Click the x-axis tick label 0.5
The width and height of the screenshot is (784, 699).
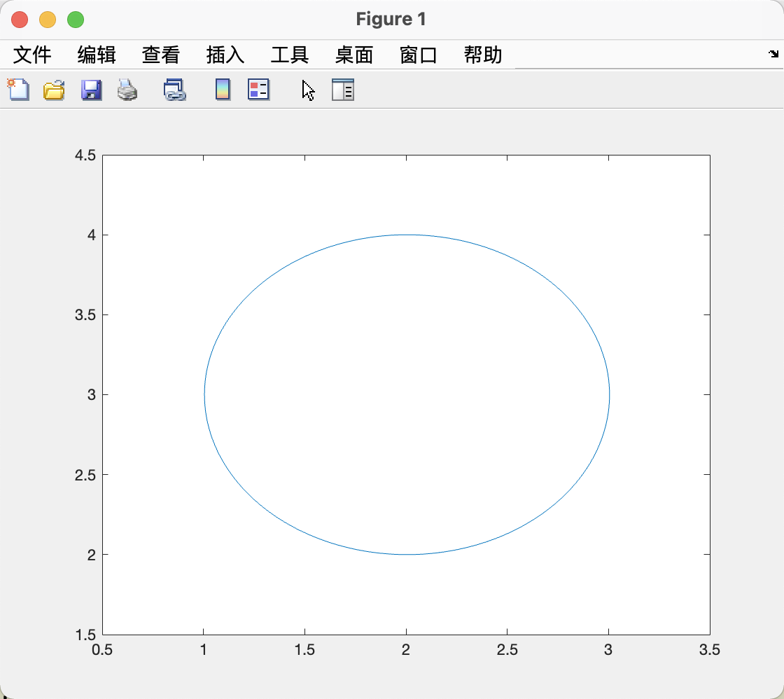pos(102,650)
